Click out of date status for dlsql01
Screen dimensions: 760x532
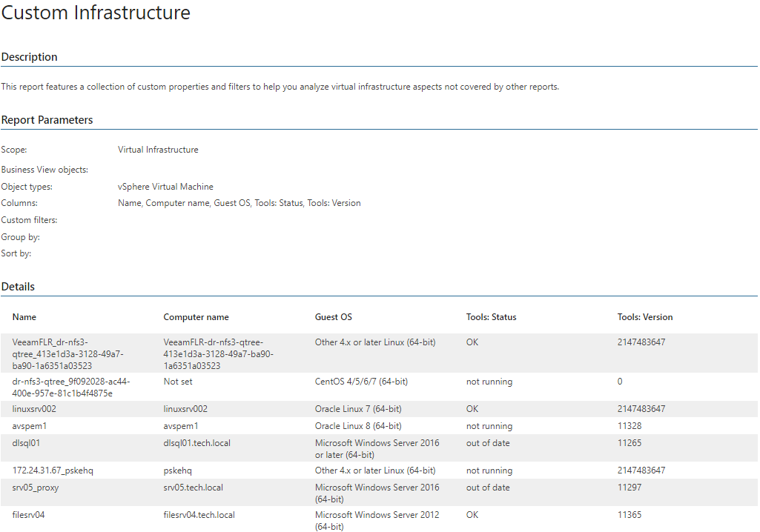[488, 443]
